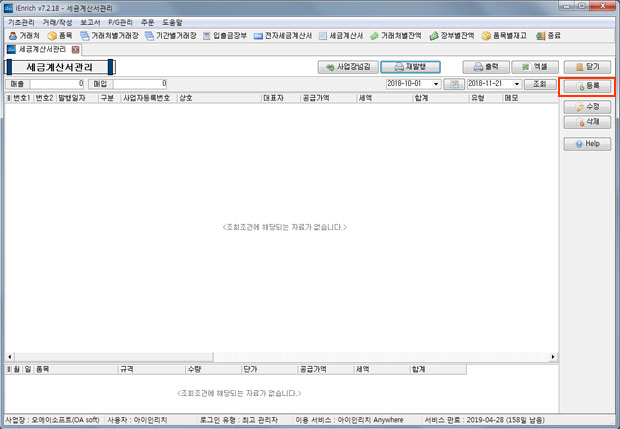Expand the end date dropdown 2018-11-21
This screenshot has width=620, height=429.
click(x=517, y=84)
